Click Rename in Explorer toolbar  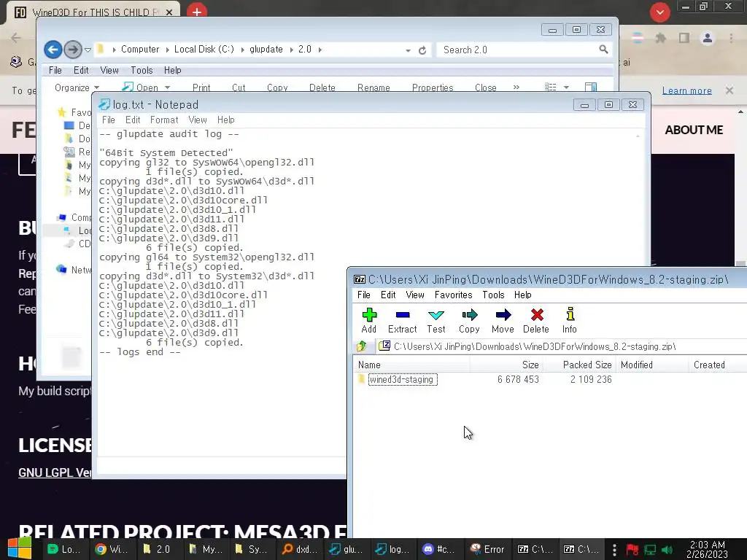coord(373,87)
